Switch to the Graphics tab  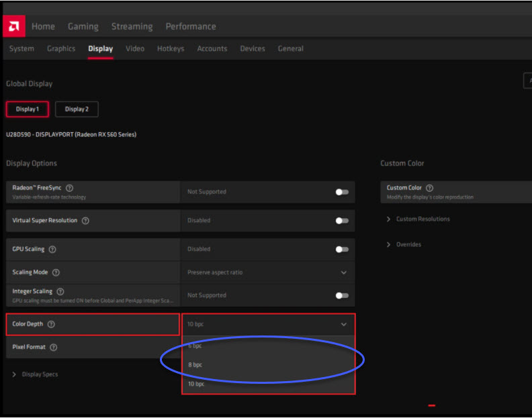click(x=61, y=48)
